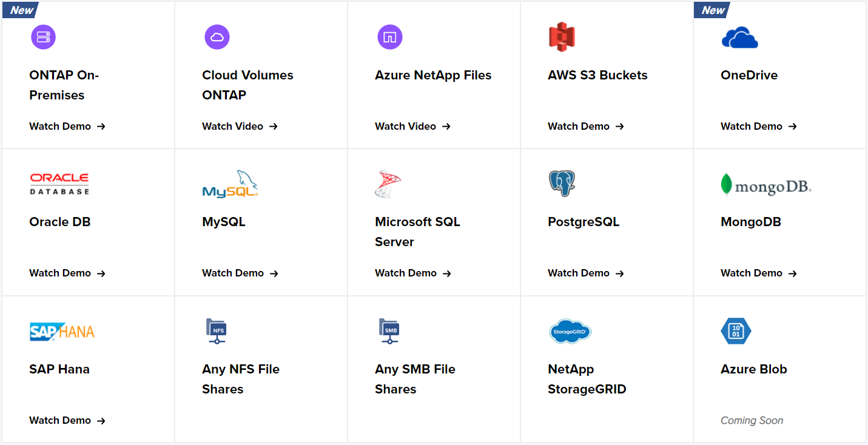Screen dimensions: 868x445
Task: Open Watch Demo for Microsoft SQL Server
Action: (x=413, y=273)
